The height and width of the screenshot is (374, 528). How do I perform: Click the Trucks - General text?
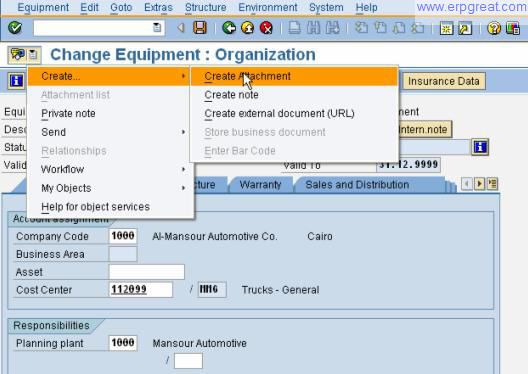[x=280, y=290]
